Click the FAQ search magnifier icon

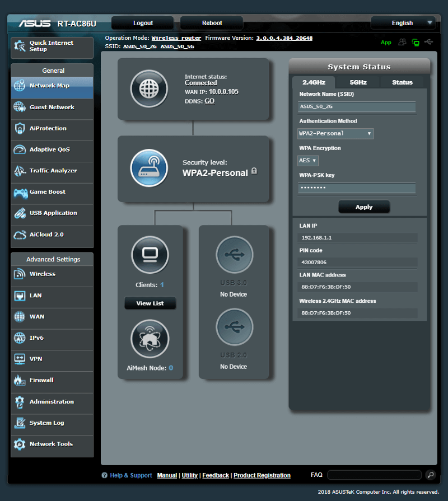[x=431, y=475]
